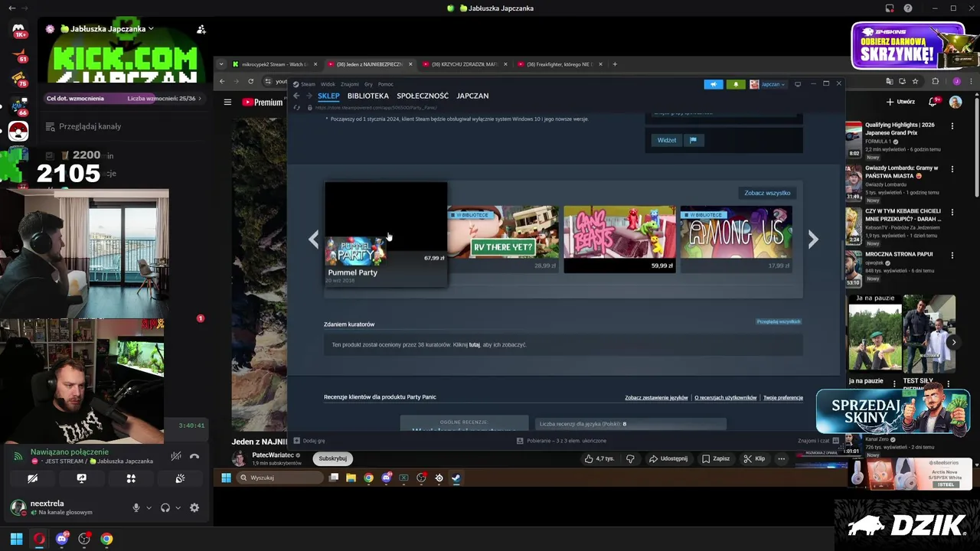Open Widok menu in Steam
This screenshot has height=551, width=980.
(x=328, y=84)
